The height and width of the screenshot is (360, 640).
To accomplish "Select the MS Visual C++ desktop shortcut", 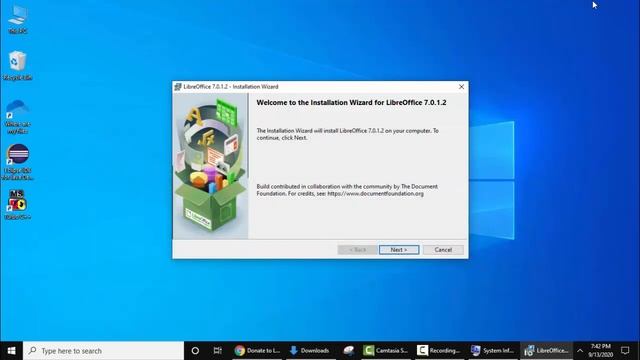I will tap(18, 204).
